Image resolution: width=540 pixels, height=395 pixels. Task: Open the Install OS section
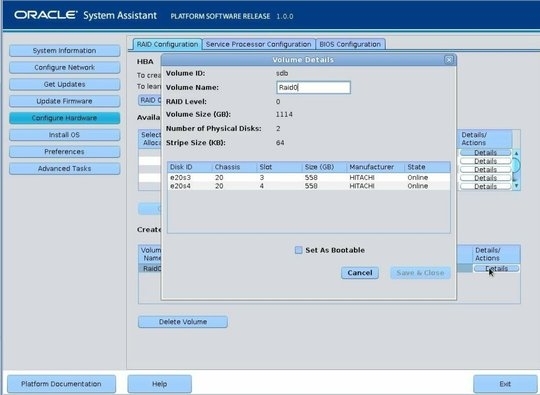pos(64,135)
